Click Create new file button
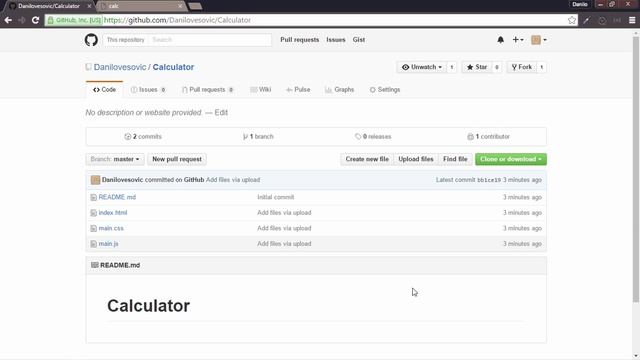 coord(367,159)
